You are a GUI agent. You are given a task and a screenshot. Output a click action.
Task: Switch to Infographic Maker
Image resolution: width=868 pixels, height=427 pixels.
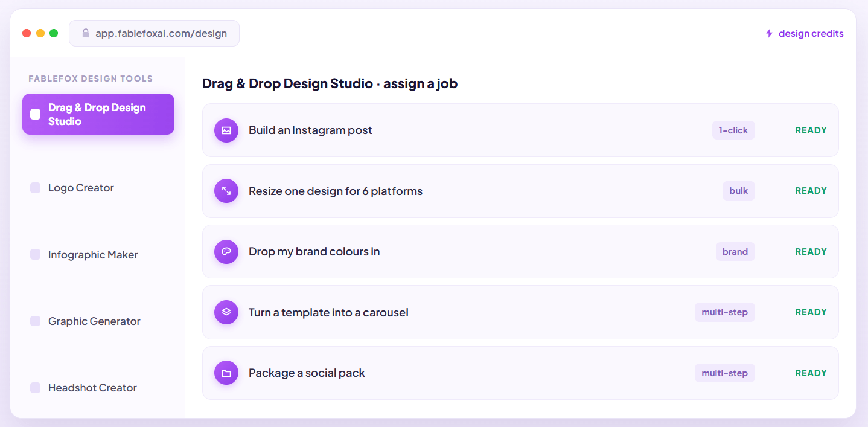point(98,255)
